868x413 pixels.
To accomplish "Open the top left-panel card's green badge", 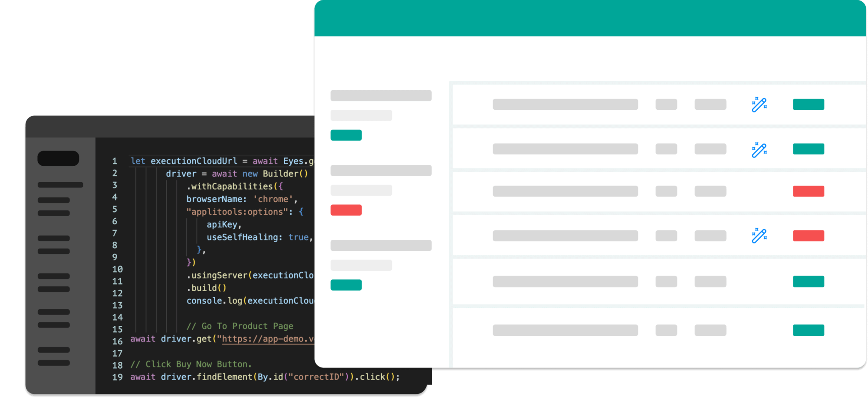I will point(346,135).
